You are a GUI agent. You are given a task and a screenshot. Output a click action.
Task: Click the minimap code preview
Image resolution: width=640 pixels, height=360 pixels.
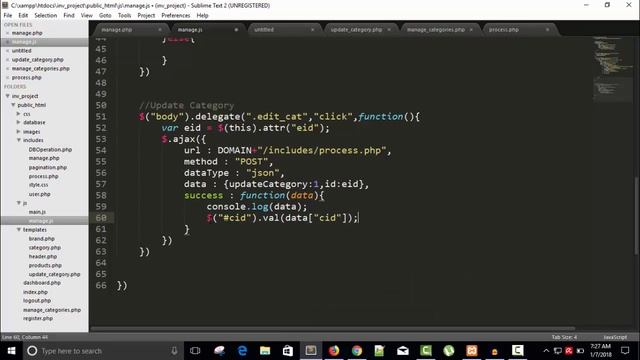[x=612, y=69]
